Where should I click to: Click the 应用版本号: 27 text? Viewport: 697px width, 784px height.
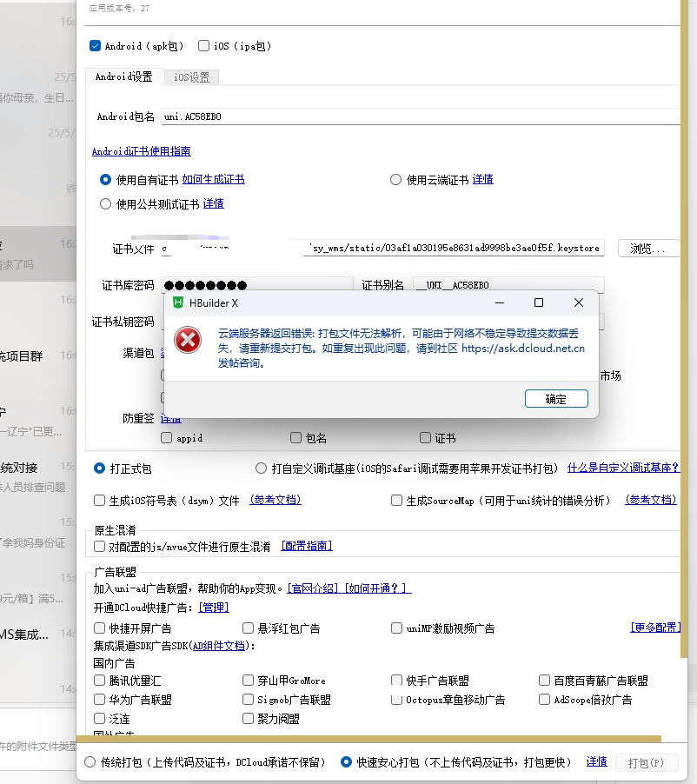pyautogui.click(x=119, y=8)
